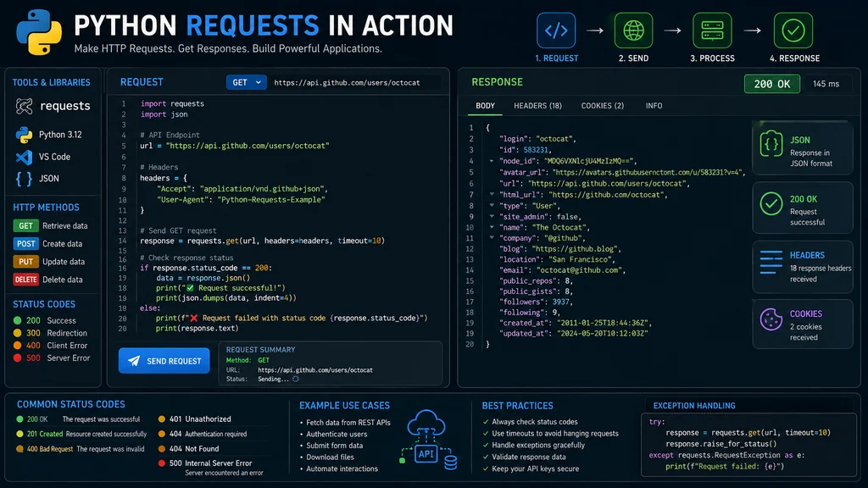Image resolution: width=868 pixels, height=488 pixels.
Task: Click the 200 OK status badge
Action: [x=771, y=84]
